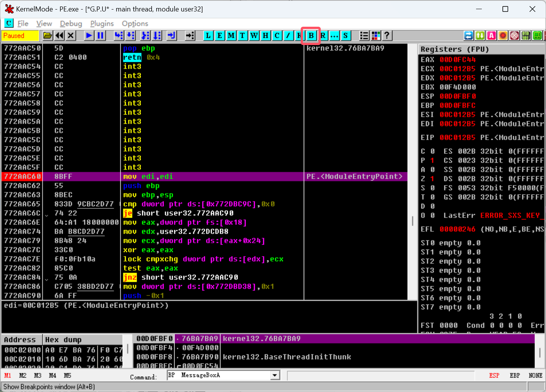Restart the program with the rewind icon
The image size is (546, 392).
pos(59,35)
